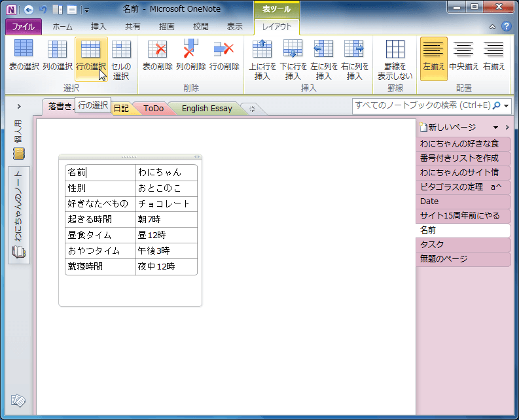Screen dimensions: 519x420
Task: Open page ピタゴラスの定理
Action: pyautogui.click(x=463, y=187)
